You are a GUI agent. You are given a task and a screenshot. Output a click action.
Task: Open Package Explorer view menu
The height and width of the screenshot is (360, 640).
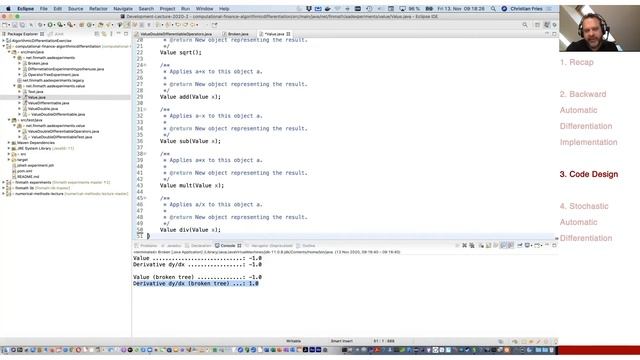pos(111,34)
